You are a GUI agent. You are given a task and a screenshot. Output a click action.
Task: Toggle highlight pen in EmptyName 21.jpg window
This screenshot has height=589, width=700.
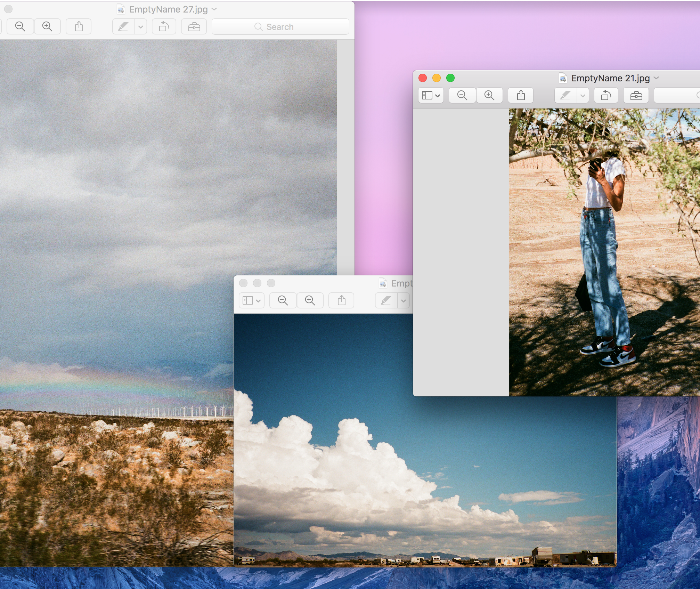[x=565, y=95]
